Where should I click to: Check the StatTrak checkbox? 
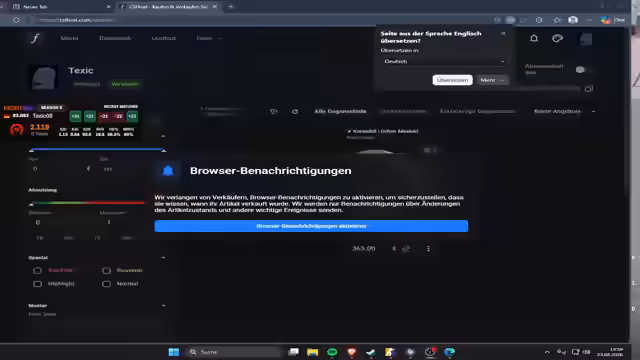coord(38,270)
